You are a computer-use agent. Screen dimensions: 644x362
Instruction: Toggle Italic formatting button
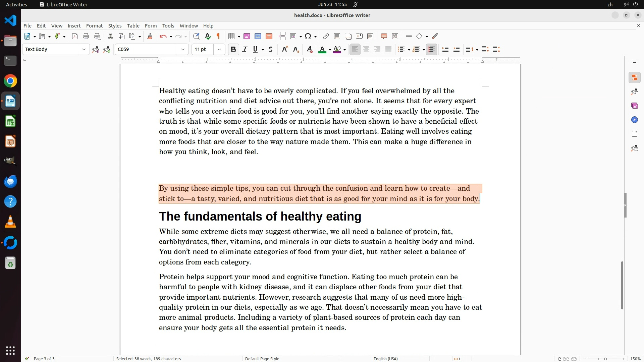coord(245,50)
